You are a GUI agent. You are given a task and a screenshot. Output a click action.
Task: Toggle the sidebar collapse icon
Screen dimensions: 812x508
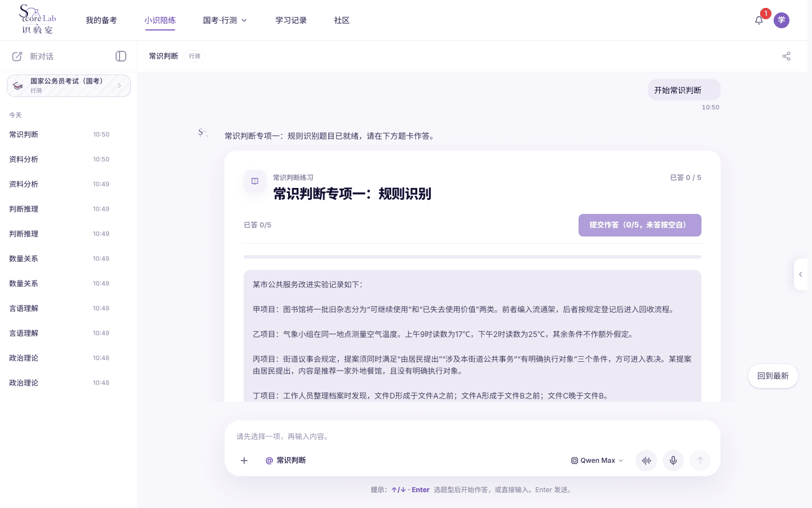click(121, 56)
